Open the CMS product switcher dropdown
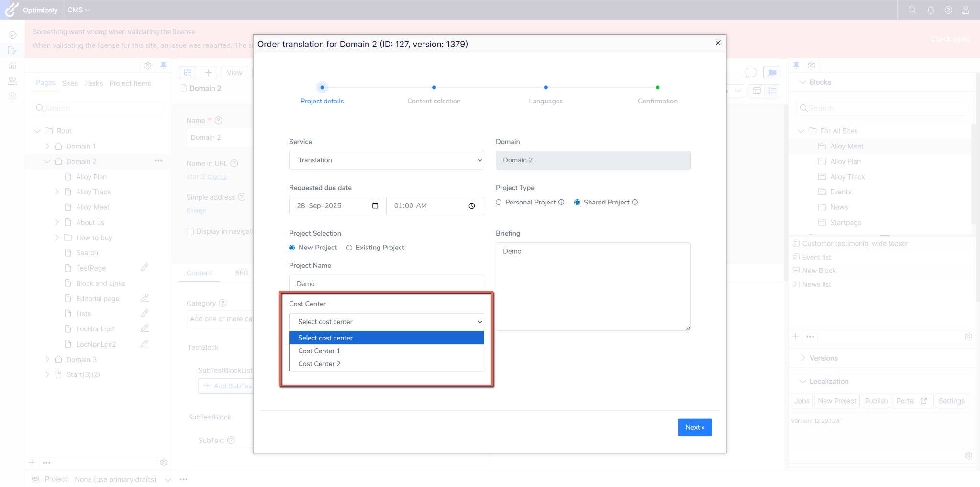Viewport: 980px width, 487px height. 78,10
